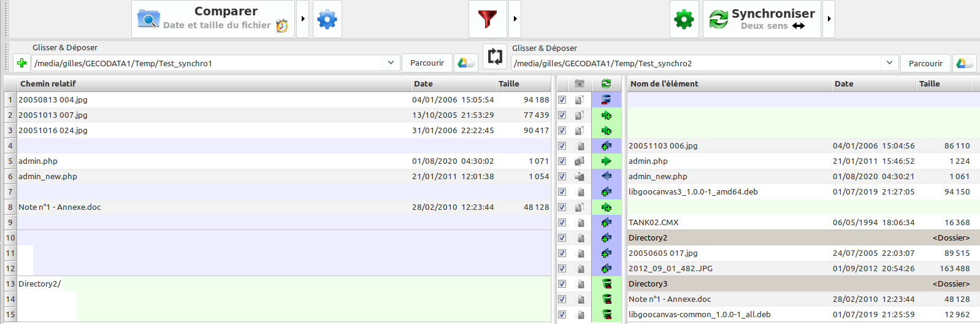Toggle the checkbox in the admin_new.php row

click(562, 176)
